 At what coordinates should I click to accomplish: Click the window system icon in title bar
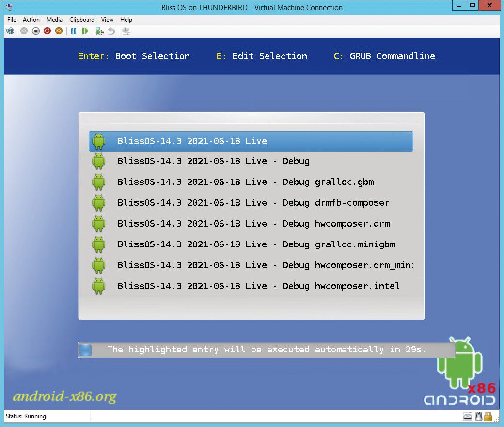tap(9, 7)
